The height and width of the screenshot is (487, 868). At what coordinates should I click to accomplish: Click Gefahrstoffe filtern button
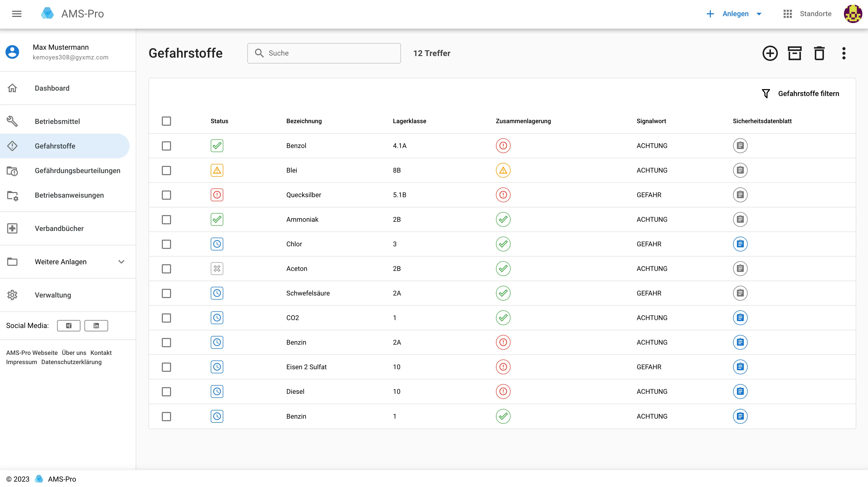click(800, 94)
